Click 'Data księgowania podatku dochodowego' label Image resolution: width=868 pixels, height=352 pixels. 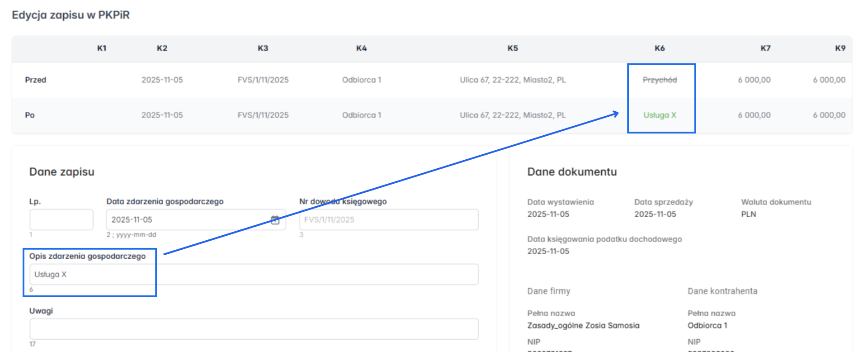pos(604,239)
